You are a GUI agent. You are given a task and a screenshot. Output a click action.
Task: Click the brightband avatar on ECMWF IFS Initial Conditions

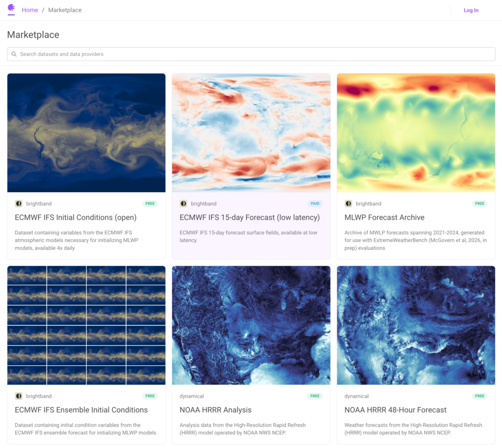(18, 203)
